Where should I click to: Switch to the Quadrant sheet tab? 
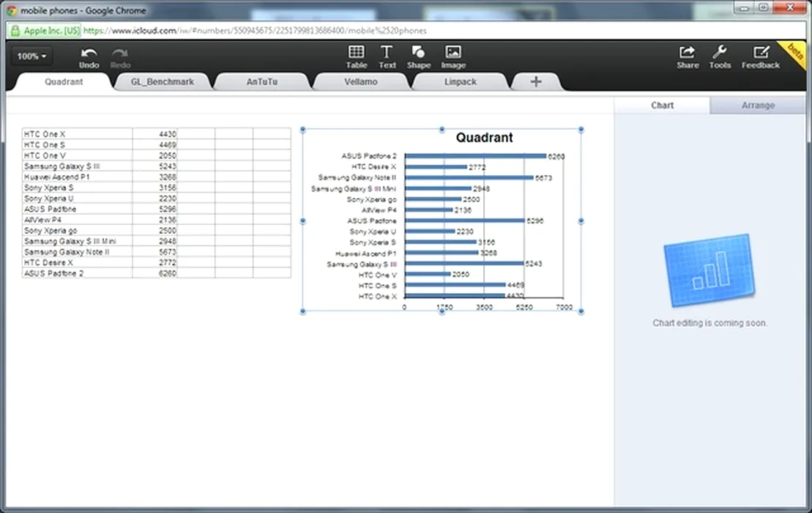pos(64,82)
